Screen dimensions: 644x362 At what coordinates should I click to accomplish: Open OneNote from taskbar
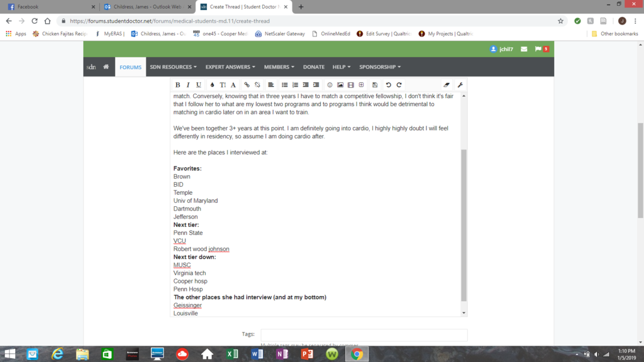pos(282,354)
